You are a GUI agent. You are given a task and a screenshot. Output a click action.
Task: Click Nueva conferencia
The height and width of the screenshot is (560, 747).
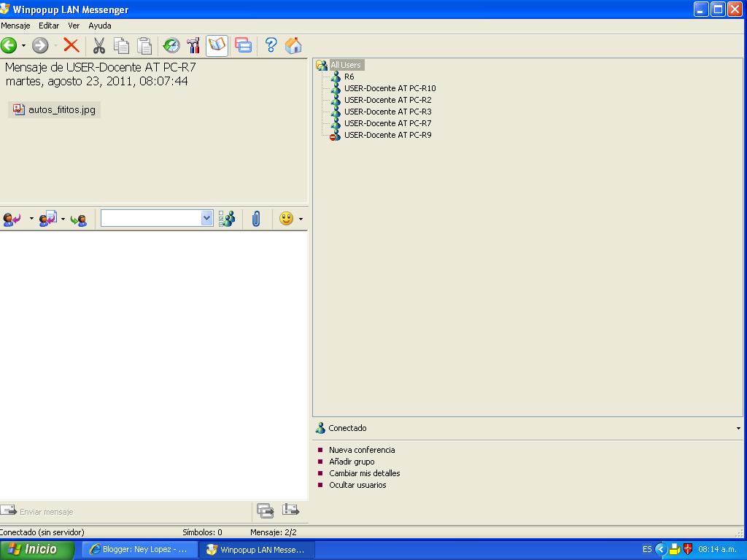click(361, 450)
